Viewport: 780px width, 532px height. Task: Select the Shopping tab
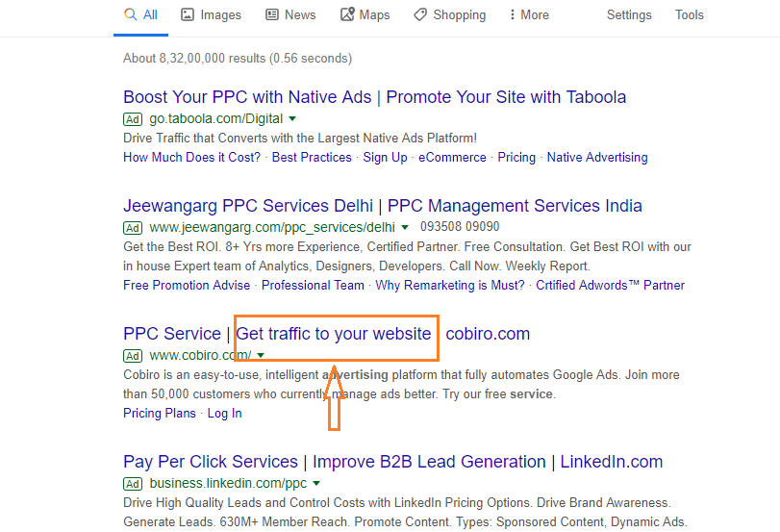(449, 15)
